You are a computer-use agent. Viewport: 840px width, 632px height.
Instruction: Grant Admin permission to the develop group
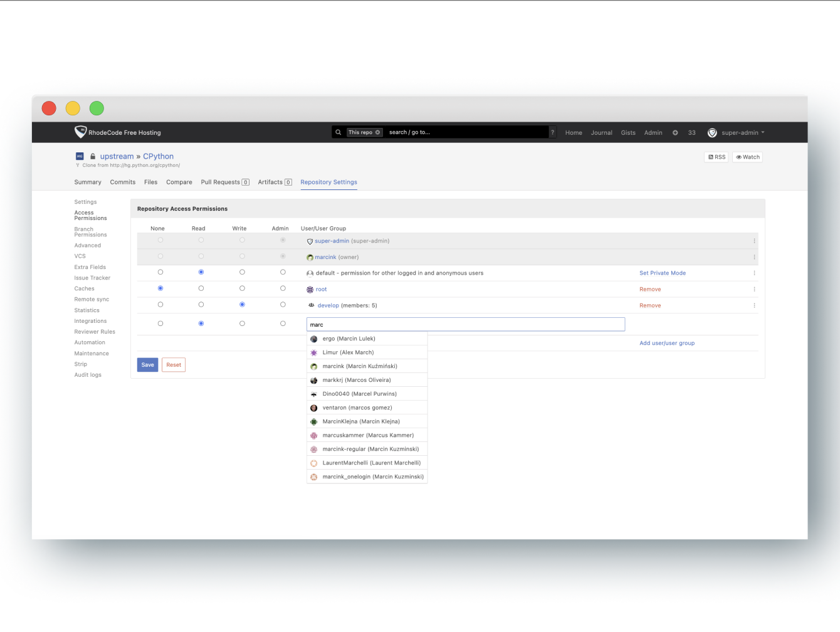click(x=283, y=304)
